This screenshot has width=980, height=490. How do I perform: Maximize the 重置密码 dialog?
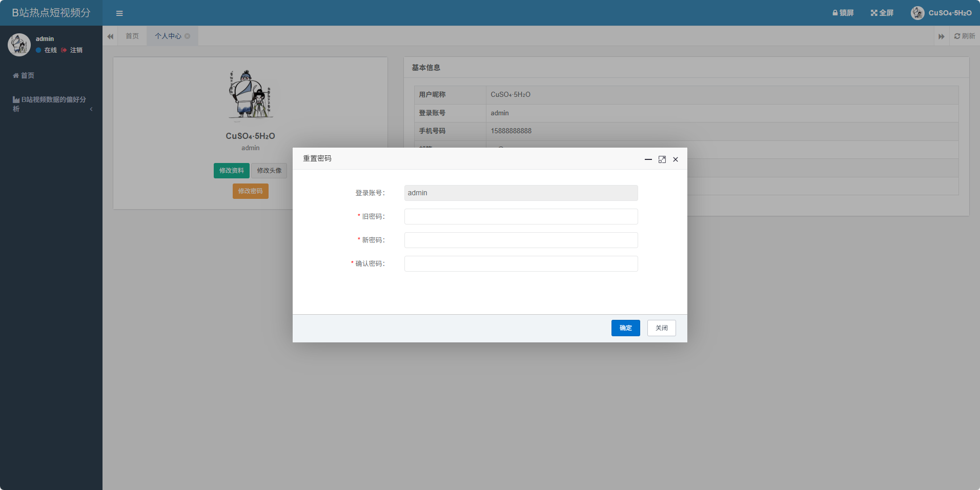click(662, 159)
